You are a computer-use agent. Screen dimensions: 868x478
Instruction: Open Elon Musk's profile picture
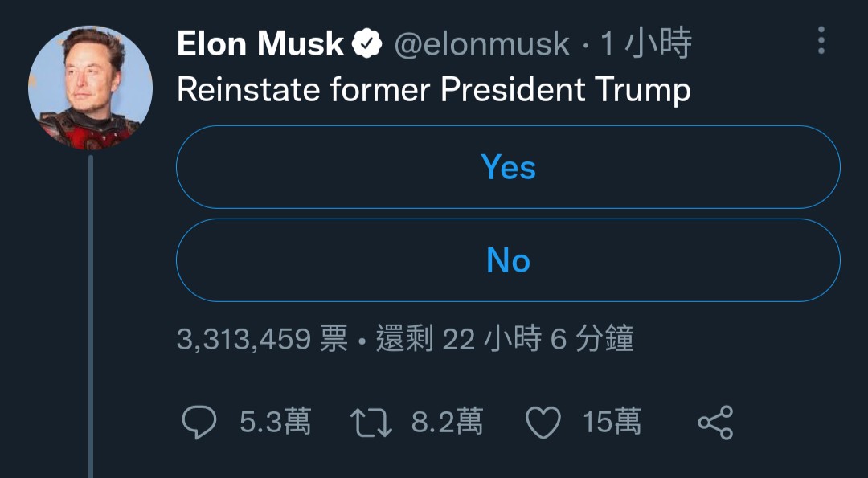coord(90,88)
